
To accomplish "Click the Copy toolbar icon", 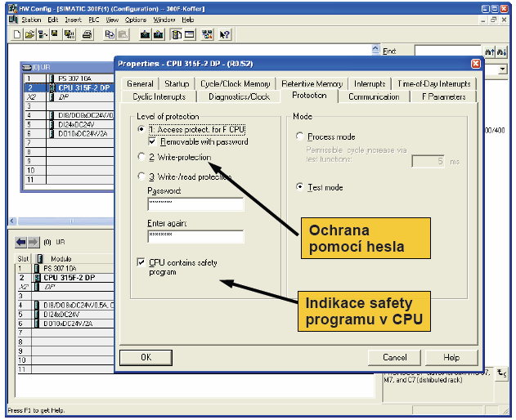I will [110, 34].
